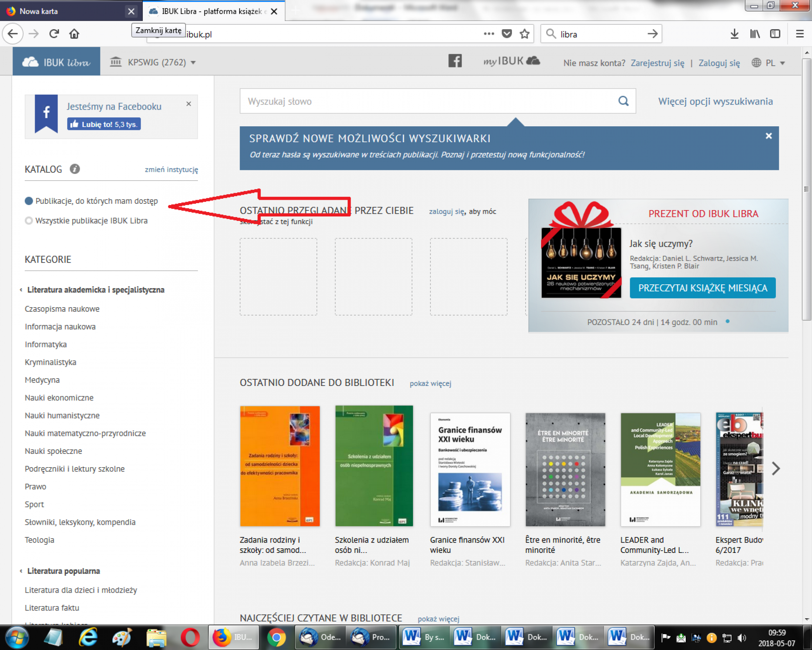Open the Granice finansów XXI wieku cover
812x650 pixels.
pos(470,469)
